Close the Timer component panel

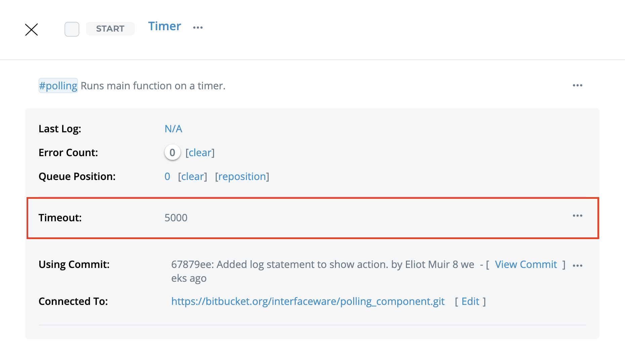pyautogui.click(x=32, y=30)
